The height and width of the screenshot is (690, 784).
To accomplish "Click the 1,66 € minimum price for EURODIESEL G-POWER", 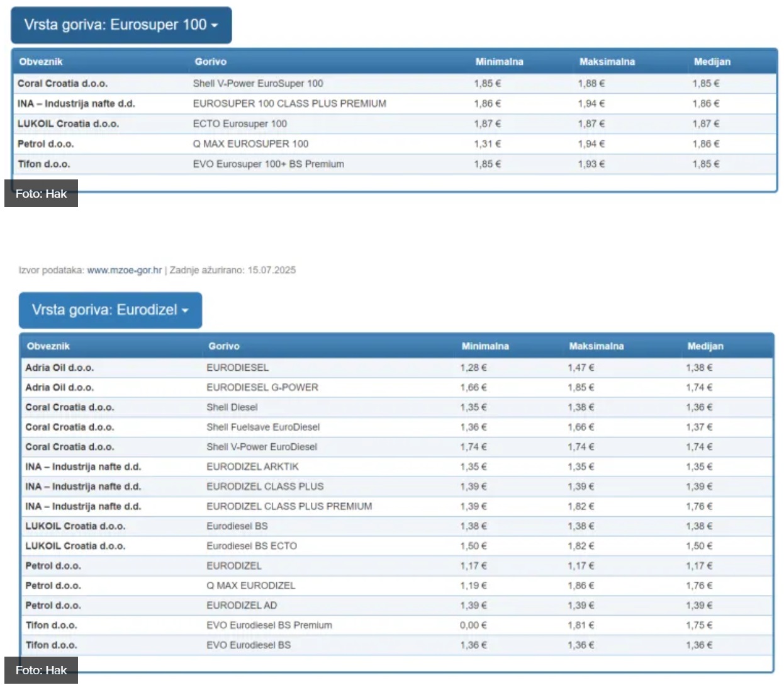I will pos(473,387).
